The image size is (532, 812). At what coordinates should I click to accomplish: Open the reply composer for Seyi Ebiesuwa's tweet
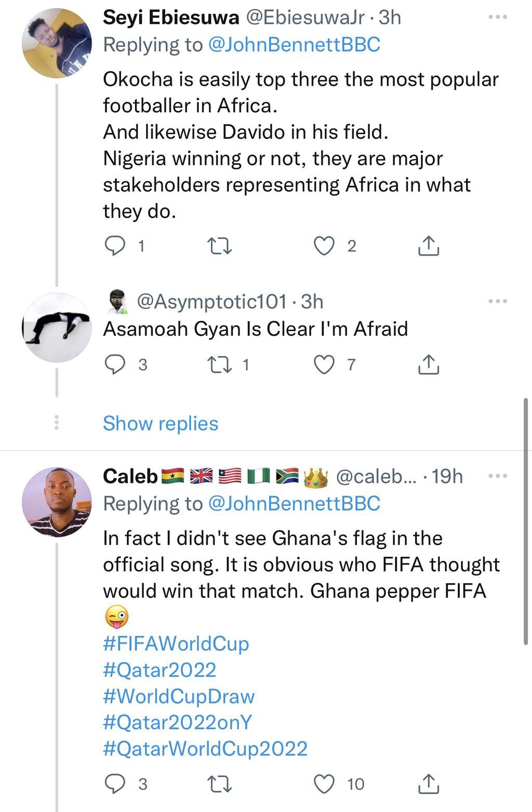tap(115, 245)
